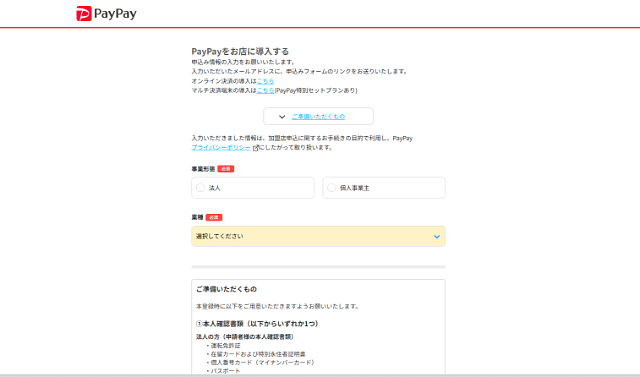Select the 法人 radio option

click(253, 188)
